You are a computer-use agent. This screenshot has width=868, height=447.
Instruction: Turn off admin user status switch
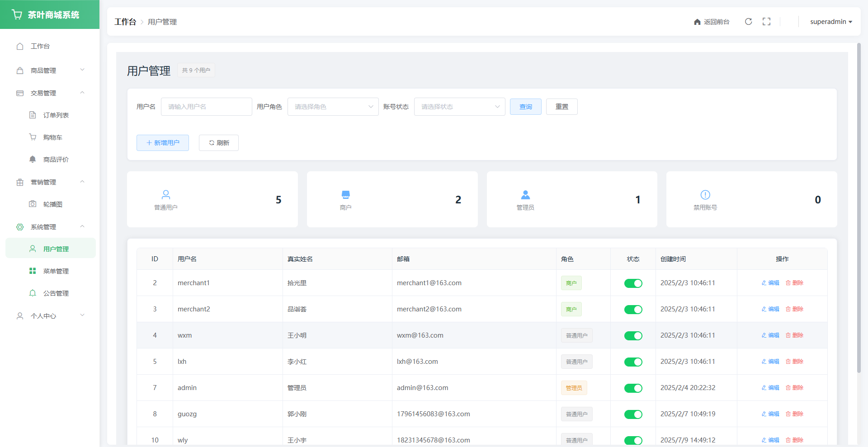pyautogui.click(x=633, y=388)
